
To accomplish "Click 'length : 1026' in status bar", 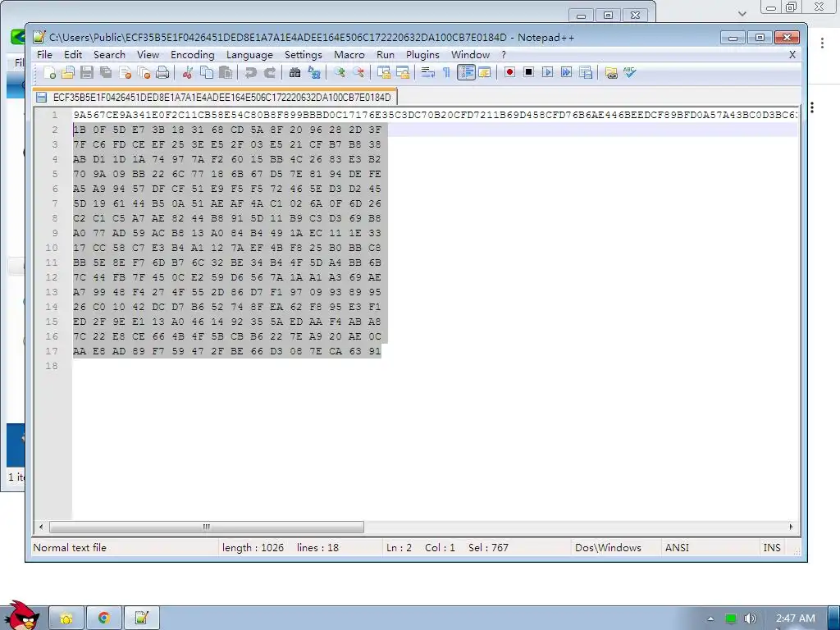I will click(x=253, y=547).
